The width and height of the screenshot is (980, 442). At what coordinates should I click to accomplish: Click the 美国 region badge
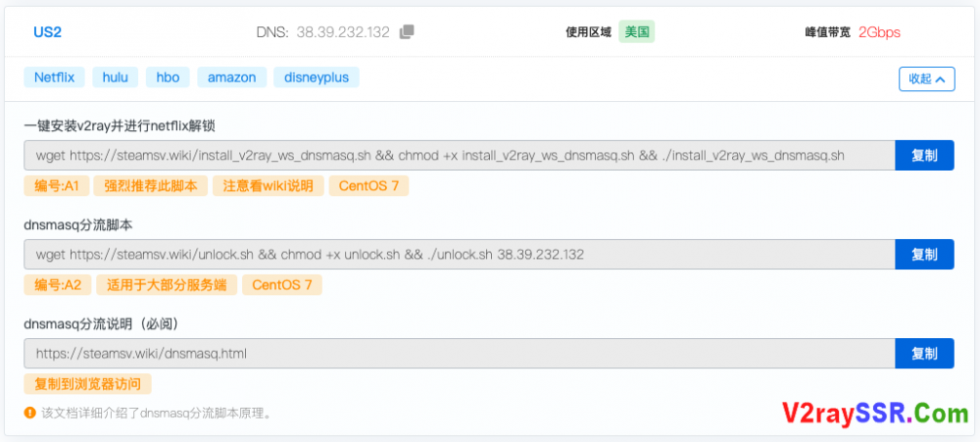click(x=636, y=31)
